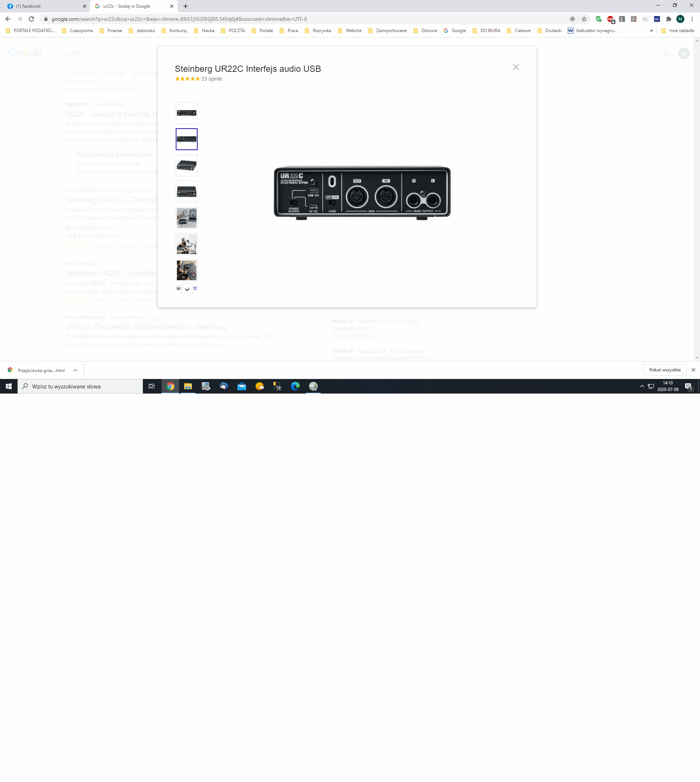The height and width of the screenshot is (782, 700).
Task: Open Kalkulator wynagro... bookmark
Action: 592,31
